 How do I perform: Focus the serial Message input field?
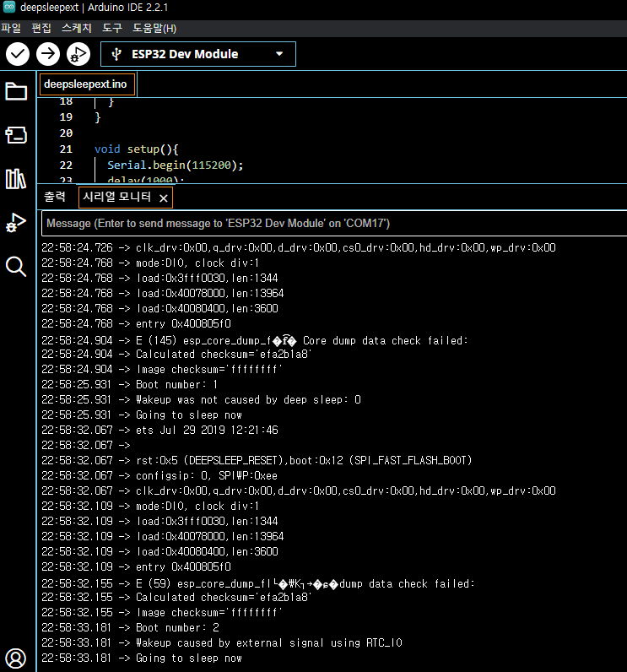334,223
